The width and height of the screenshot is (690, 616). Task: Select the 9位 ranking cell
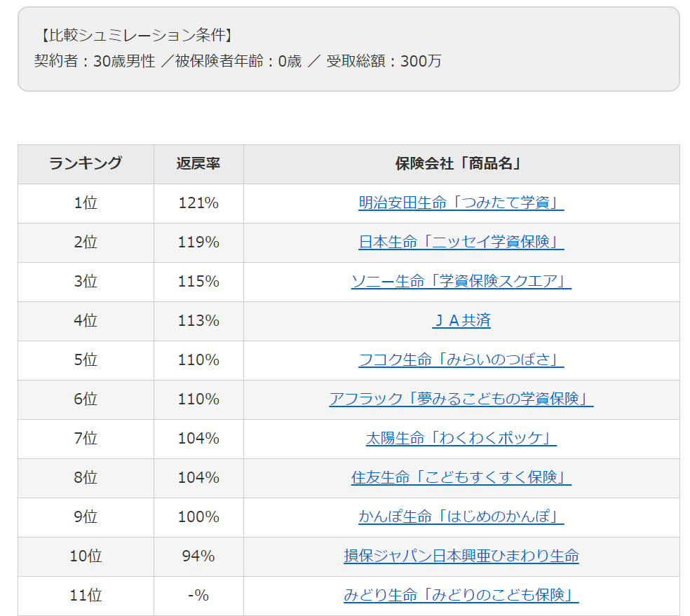[86, 516]
